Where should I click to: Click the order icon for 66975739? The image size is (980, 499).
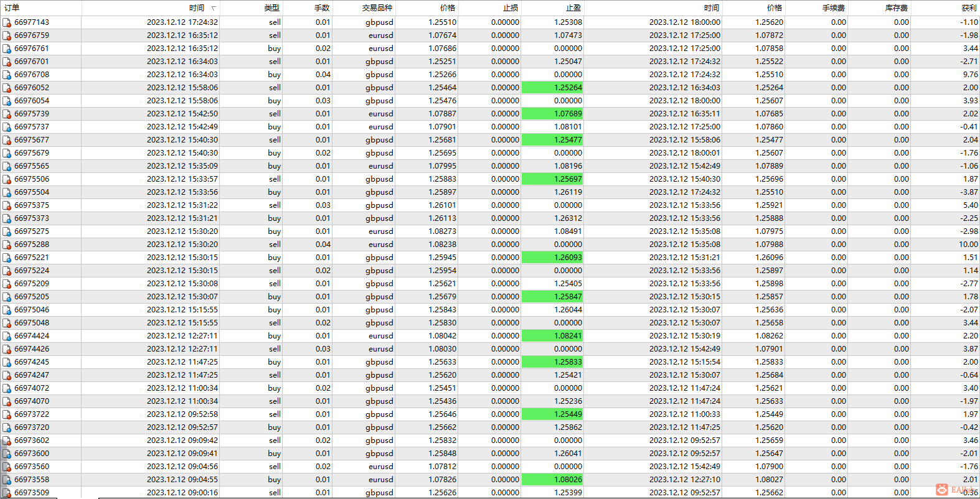click(7, 114)
